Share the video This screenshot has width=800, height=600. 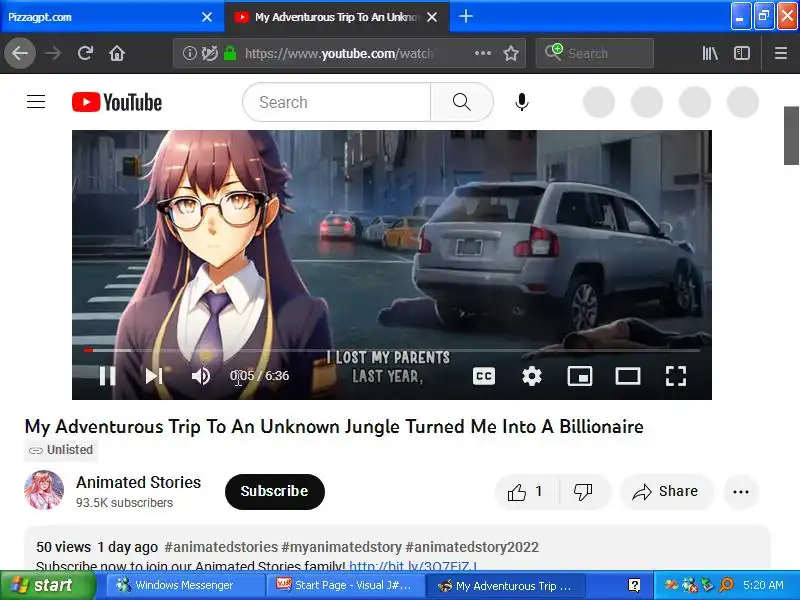665,491
